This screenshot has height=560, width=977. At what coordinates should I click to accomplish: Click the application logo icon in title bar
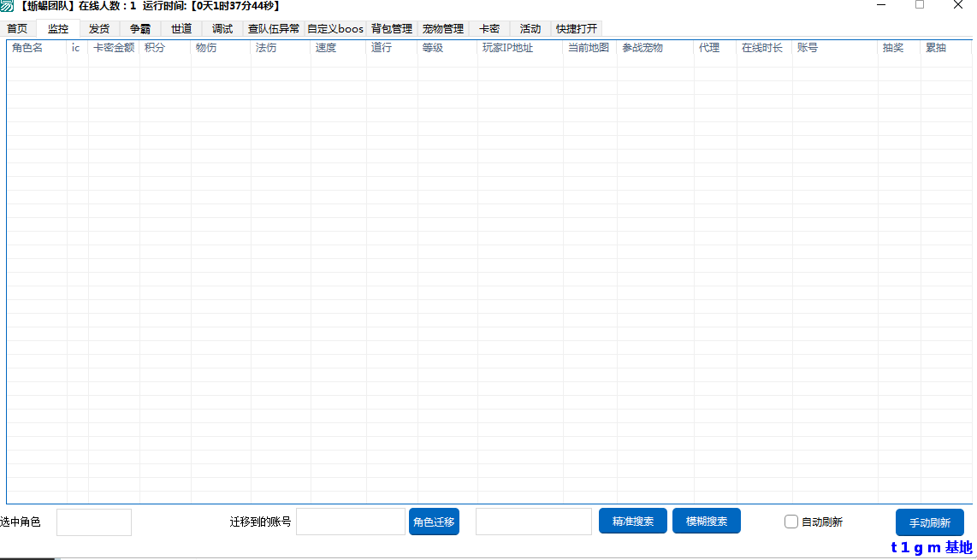pos(9,7)
